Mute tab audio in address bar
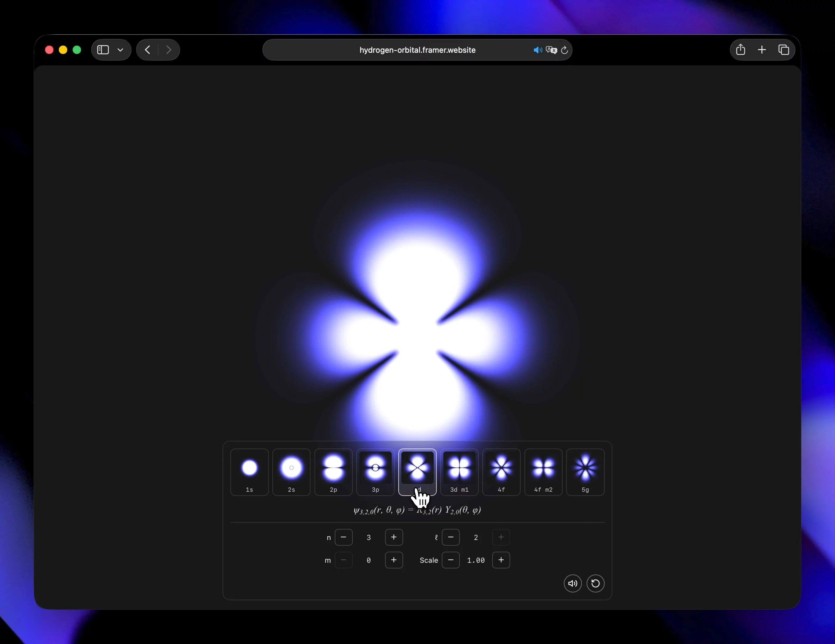 pos(538,50)
